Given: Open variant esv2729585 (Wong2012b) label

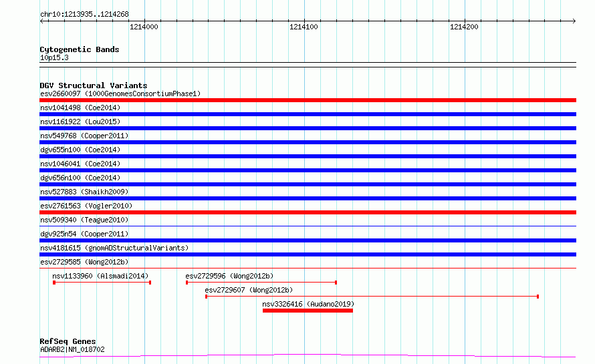Looking at the screenshot, I should pyautogui.click(x=84, y=262).
